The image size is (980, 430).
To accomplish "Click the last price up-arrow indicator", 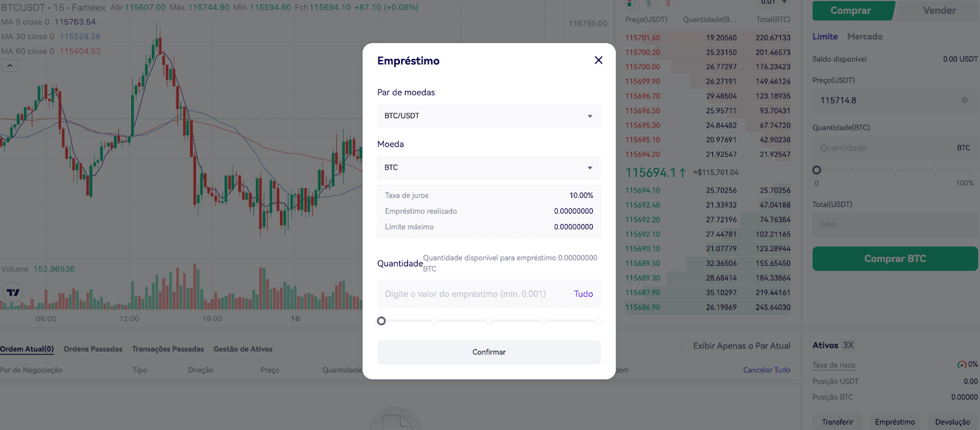I will tap(682, 173).
